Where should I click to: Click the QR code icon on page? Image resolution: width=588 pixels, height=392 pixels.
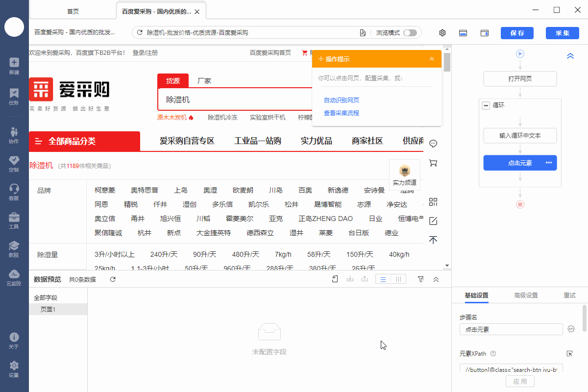[433, 202]
